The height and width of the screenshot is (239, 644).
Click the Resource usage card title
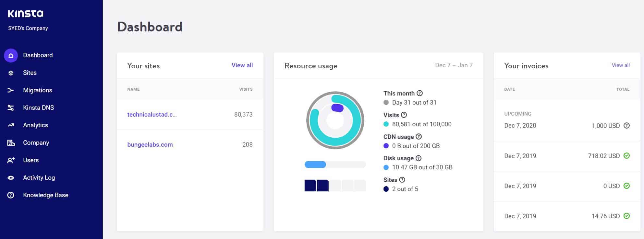311,66
